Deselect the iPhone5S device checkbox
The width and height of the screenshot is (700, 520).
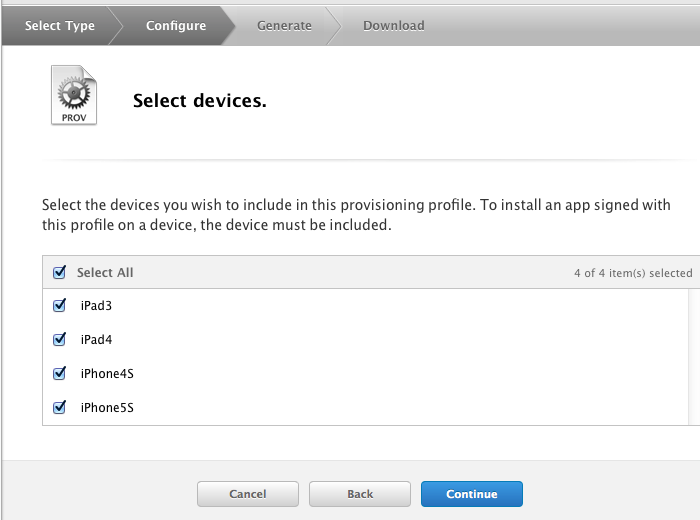click(x=59, y=407)
